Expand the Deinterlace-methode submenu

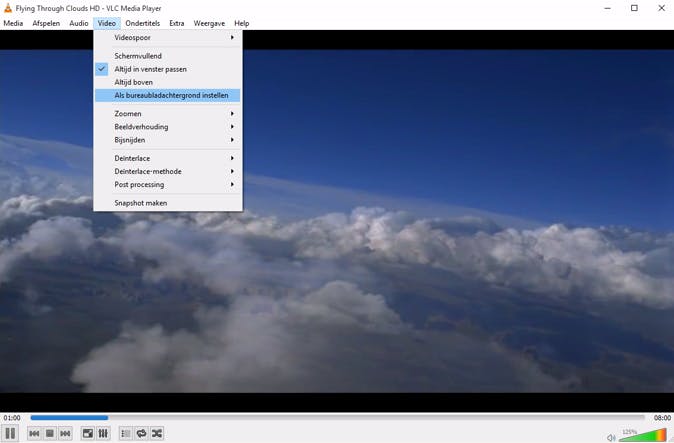coord(168,171)
